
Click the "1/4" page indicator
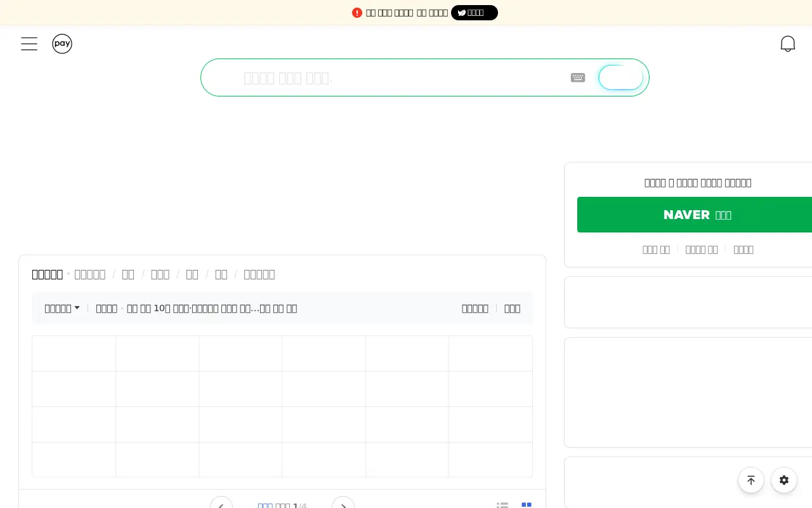coord(300,505)
